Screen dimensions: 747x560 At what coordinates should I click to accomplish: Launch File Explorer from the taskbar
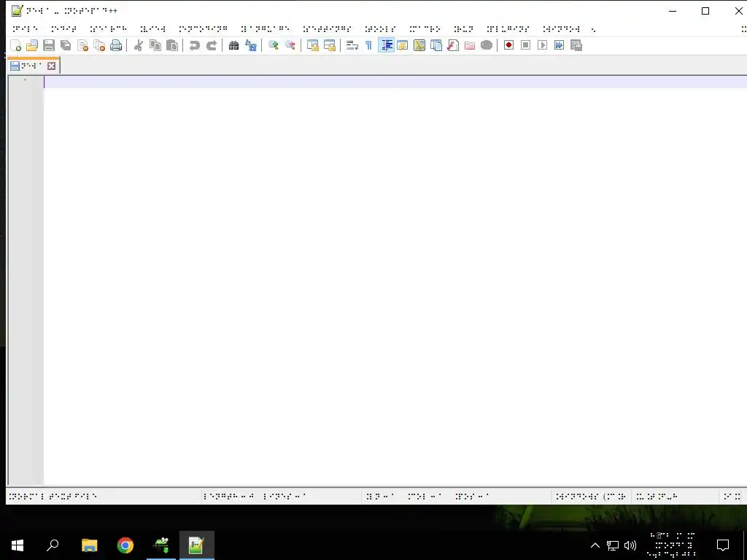[x=89, y=545]
